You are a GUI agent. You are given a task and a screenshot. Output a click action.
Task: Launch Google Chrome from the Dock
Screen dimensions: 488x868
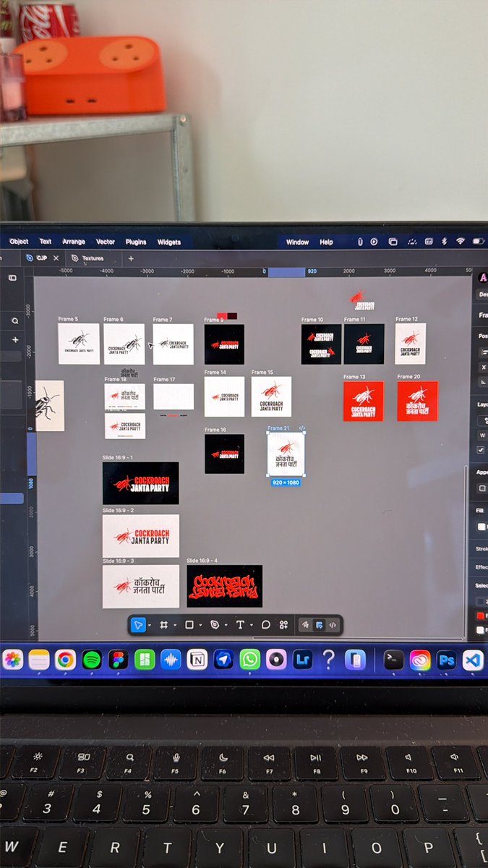coord(66,659)
